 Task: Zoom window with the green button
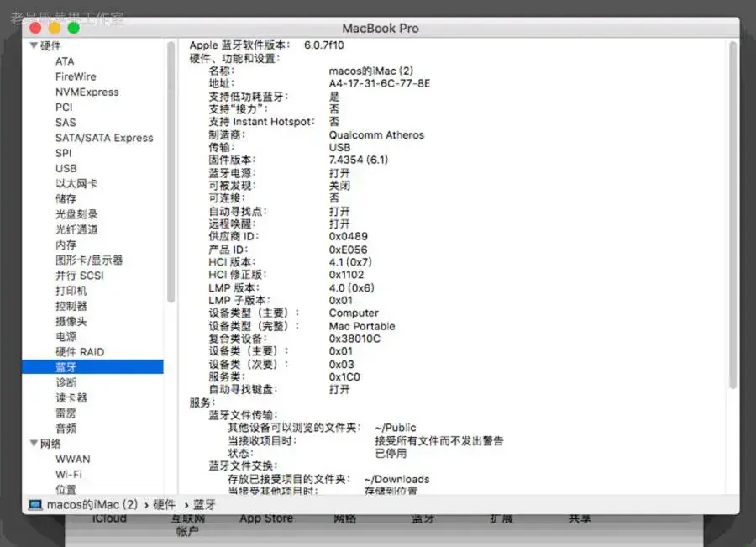pyautogui.click(x=73, y=28)
